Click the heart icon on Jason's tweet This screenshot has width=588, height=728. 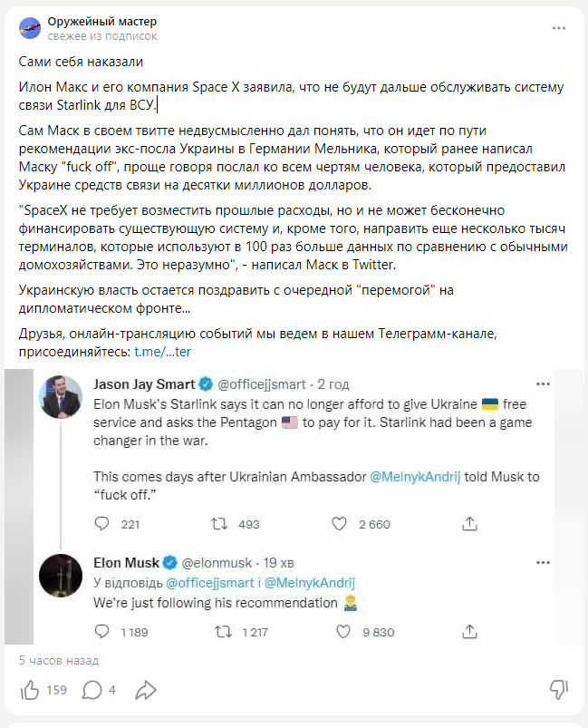(x=340, y=524)
